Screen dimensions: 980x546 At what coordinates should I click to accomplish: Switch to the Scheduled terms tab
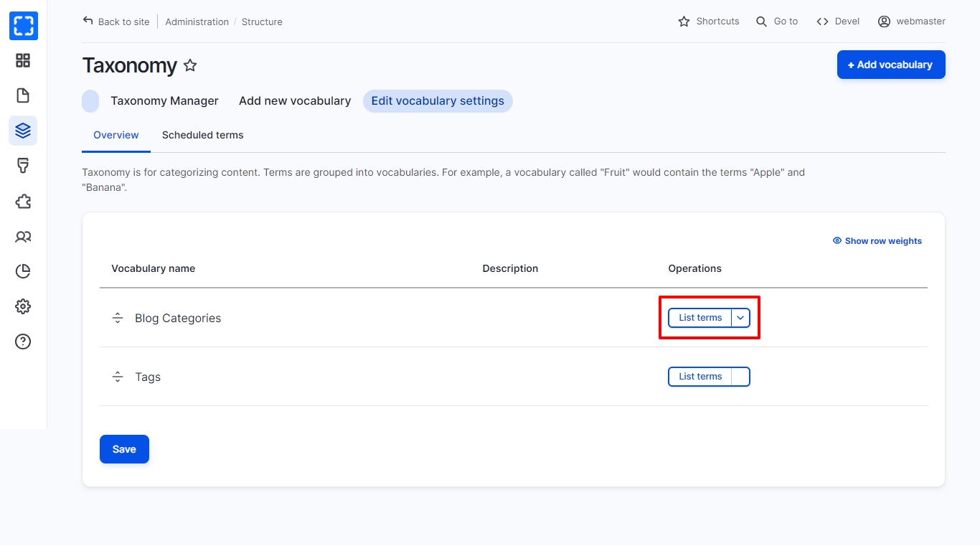[x=202, y=135]
